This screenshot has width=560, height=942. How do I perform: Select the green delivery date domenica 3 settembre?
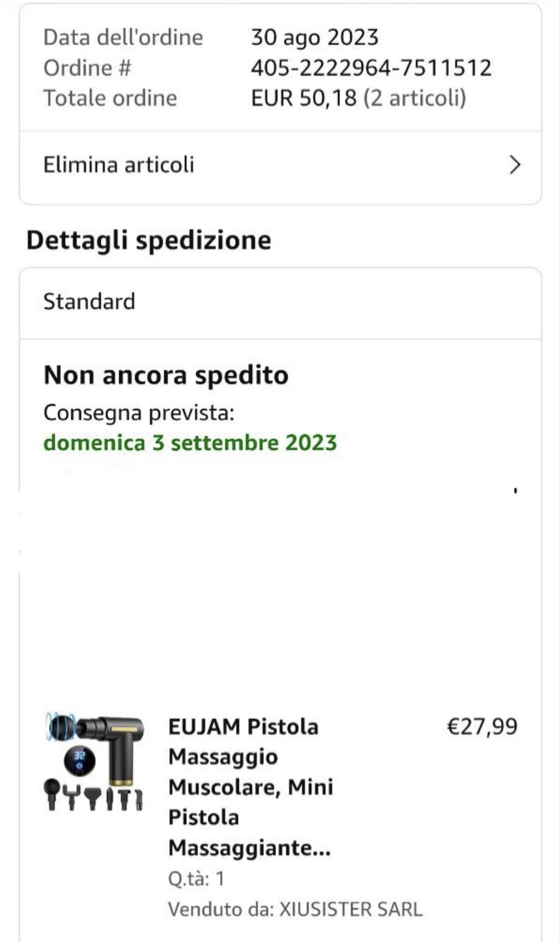click(190, 443)
